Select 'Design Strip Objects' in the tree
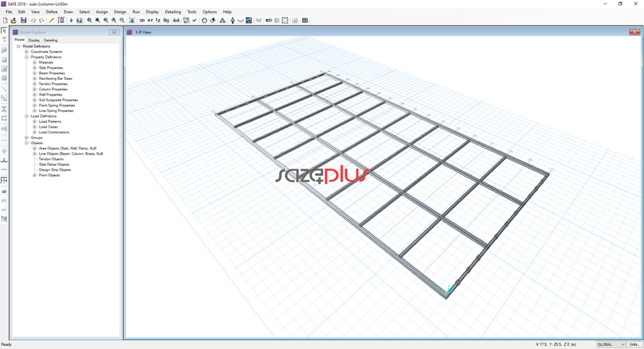This screenshot has height=349, width=644. (x=55, y=170)
